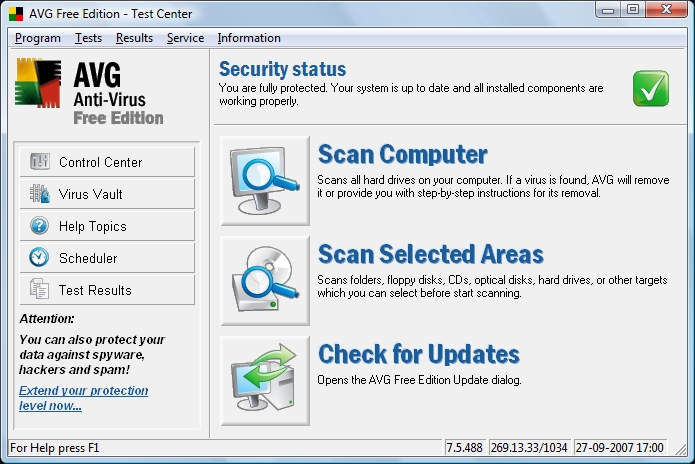The image size is (695, 464).
Task: Click the Scan Computer heading text
Action: click(402, 154)
